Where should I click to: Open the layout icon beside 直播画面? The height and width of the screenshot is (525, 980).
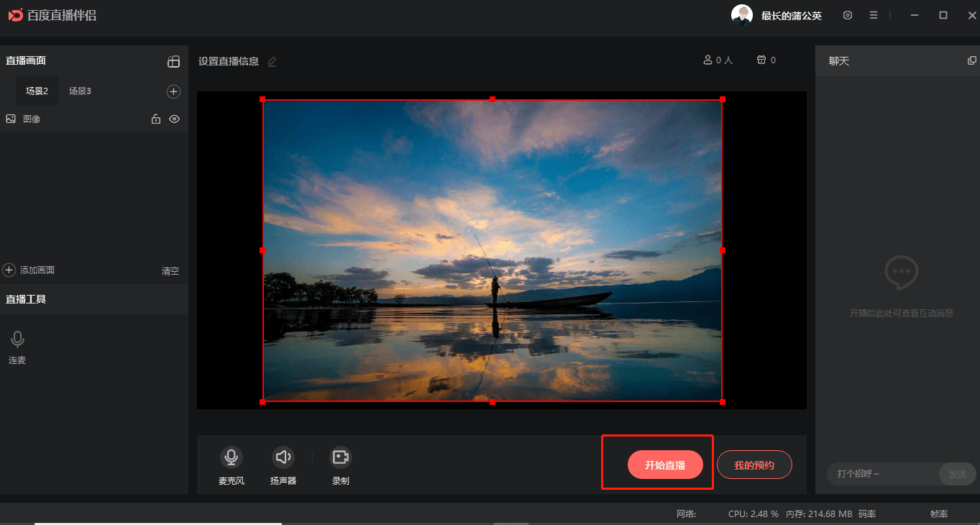173,61
